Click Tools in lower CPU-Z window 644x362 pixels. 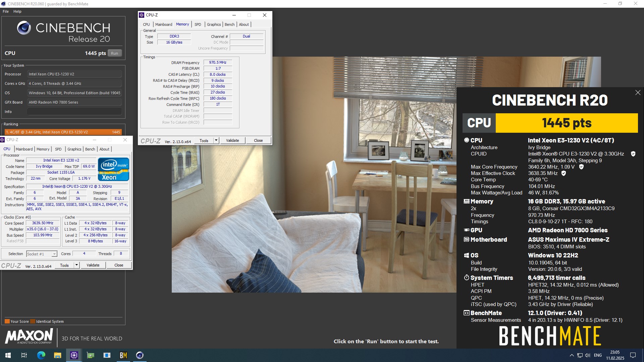coord(64,265)
